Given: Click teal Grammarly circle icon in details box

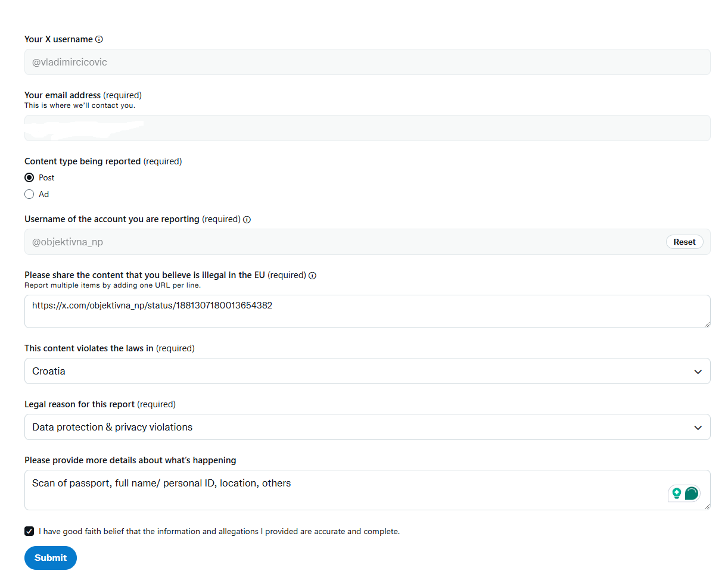Looking at the screenshot, I should tap(691, 493).
